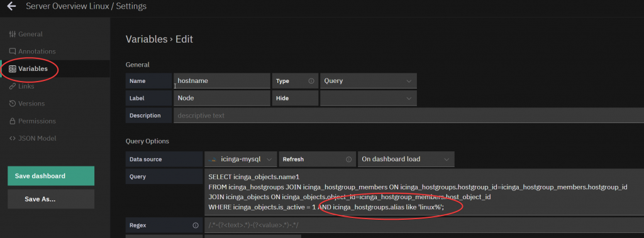Expand the Type Query dropdown
Screen dimensions: 644x238
[x=369, y=81]
